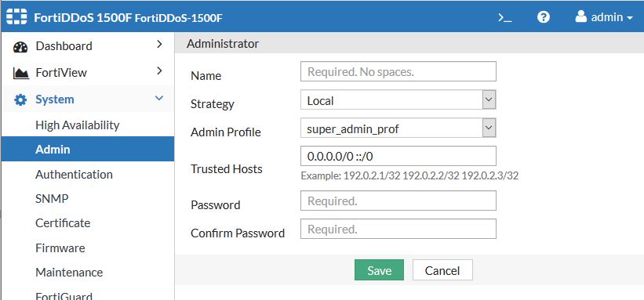
Task: Expand the Dashboard menu chevron
Action: point(160,45)
